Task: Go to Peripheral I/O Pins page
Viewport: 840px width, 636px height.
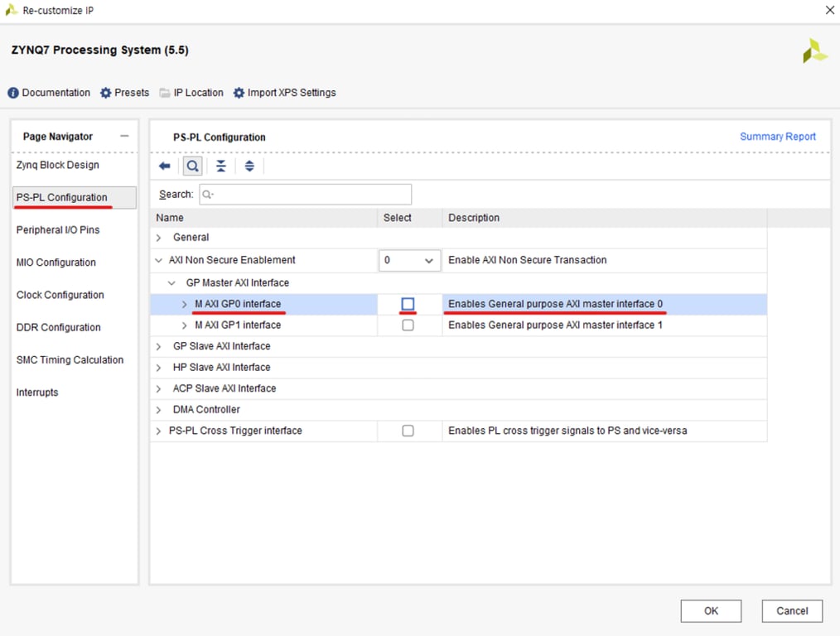Action: point(58,229)
